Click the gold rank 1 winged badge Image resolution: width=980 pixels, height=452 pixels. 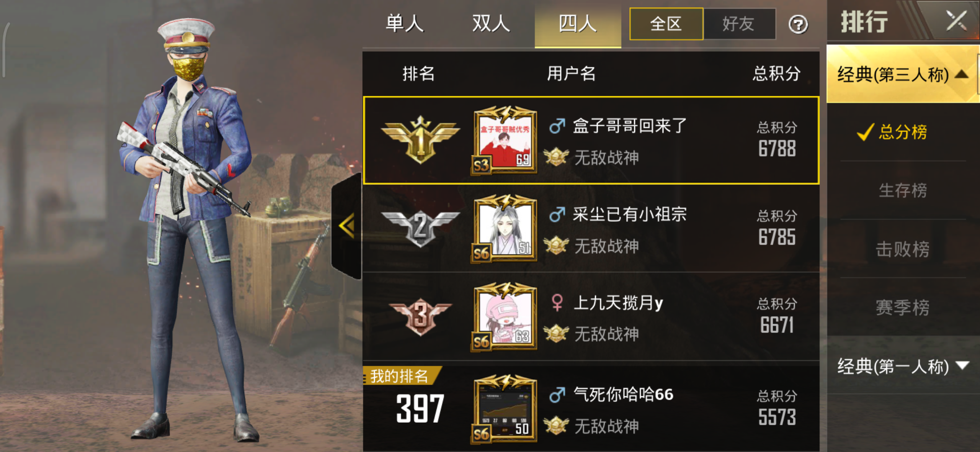coord(420,139)
